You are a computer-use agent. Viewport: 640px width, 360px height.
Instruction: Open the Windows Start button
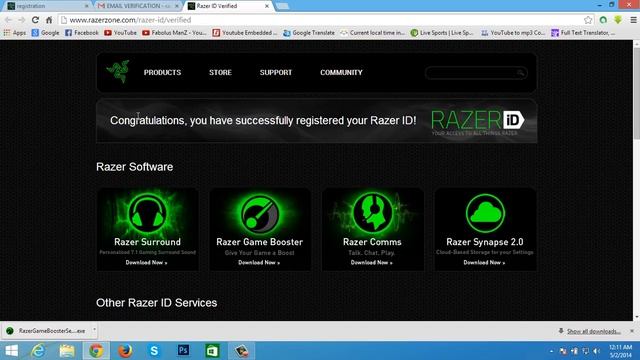[11, 351]
